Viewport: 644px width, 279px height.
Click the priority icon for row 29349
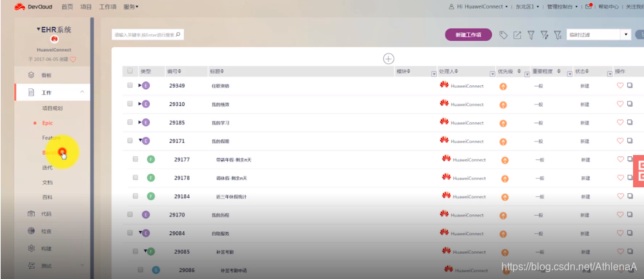click(503, 87)
